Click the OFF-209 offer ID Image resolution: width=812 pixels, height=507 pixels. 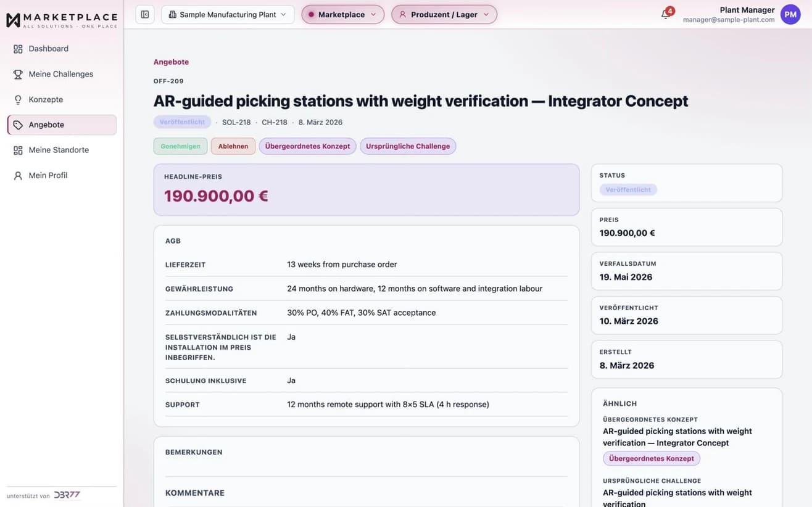[x=168, y=81]
